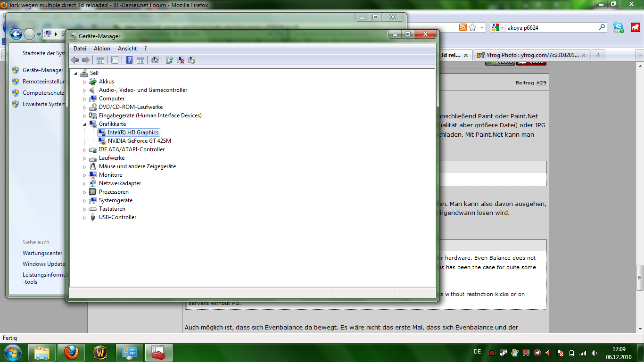Click the uninstall device toolbar icon
The image size is (644, 362).
click(181, 60)
